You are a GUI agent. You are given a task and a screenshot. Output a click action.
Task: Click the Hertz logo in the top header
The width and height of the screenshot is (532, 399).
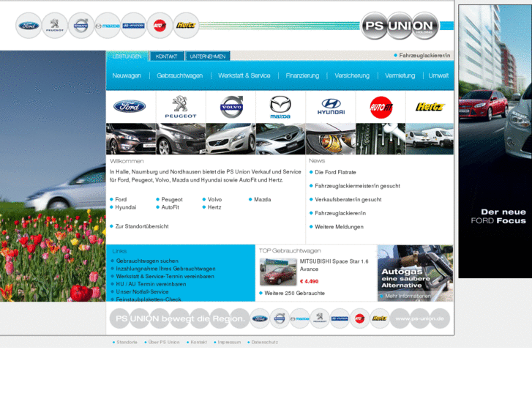tap(186, 26)
